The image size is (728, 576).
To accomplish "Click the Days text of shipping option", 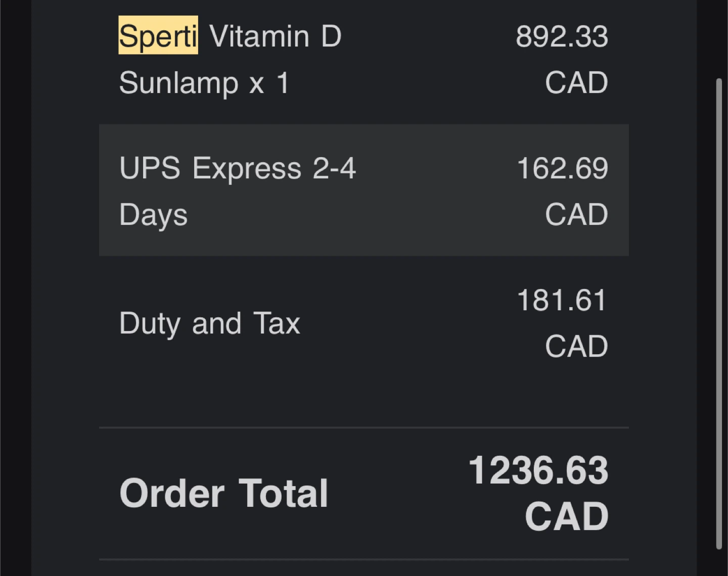I will pyautogui.click(x=154, y=215).
